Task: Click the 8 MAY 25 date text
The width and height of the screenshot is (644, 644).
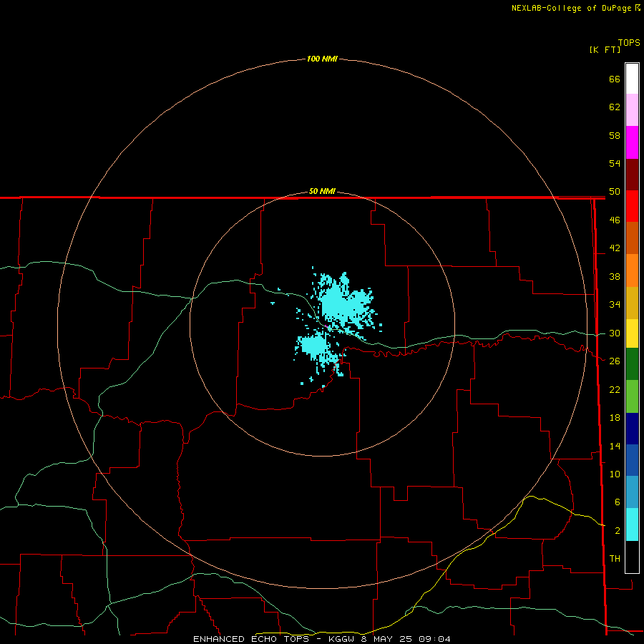Action: click(387, 639)
